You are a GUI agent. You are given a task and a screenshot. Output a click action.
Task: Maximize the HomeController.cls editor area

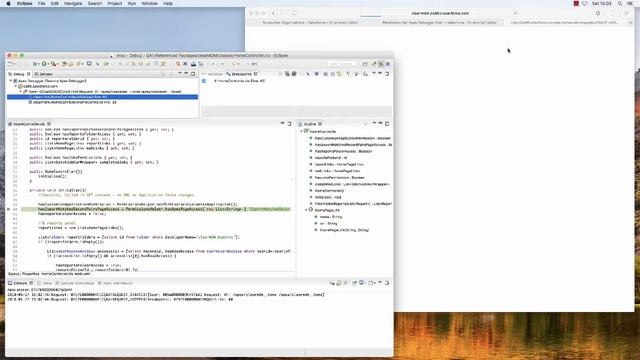click(289, 124)
